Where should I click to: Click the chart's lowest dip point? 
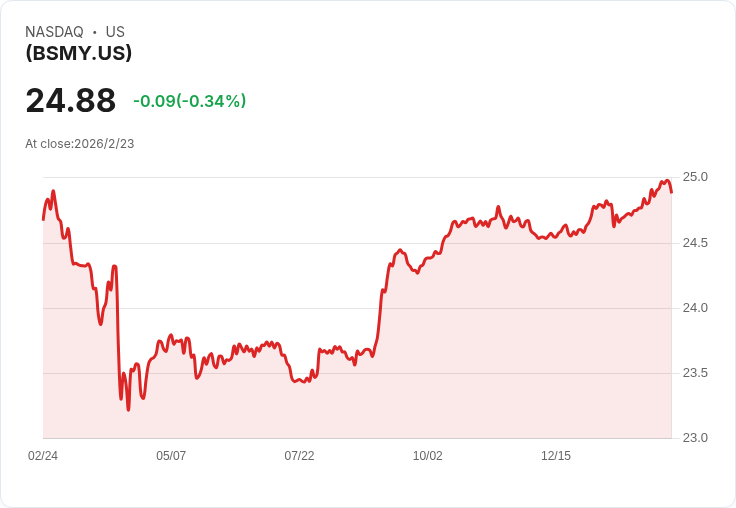(x=128, y=409)
